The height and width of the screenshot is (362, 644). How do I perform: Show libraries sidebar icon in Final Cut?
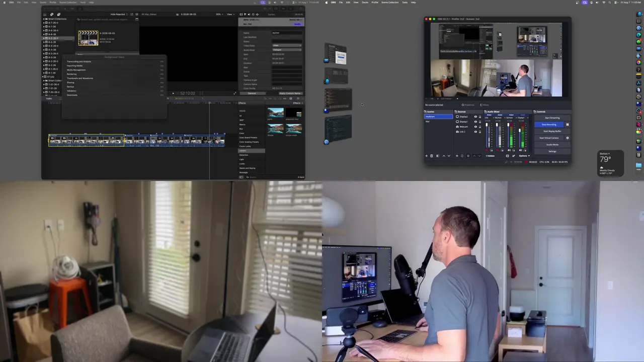[x=45, y=14]
